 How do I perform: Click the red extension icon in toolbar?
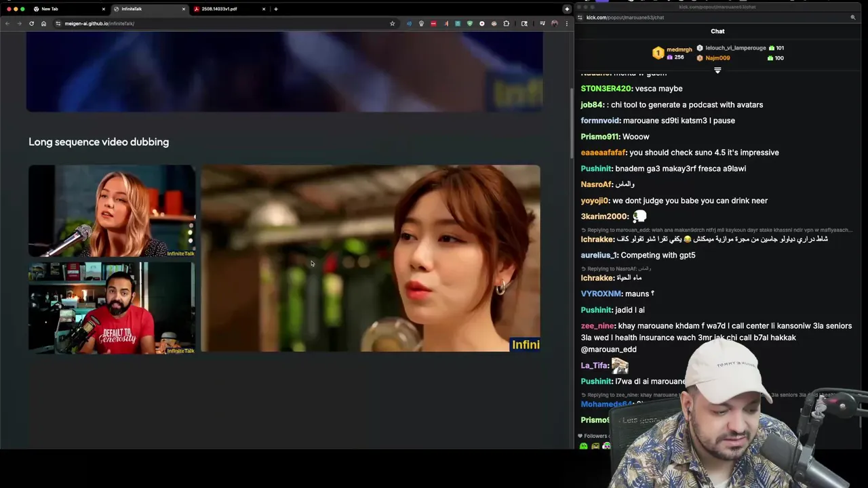point(433,24)
